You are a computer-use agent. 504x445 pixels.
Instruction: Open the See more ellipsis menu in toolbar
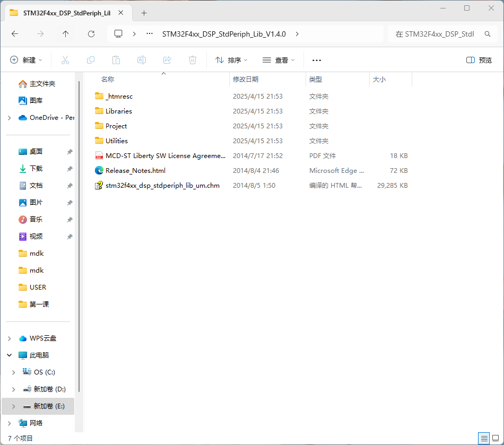(317, 60)
